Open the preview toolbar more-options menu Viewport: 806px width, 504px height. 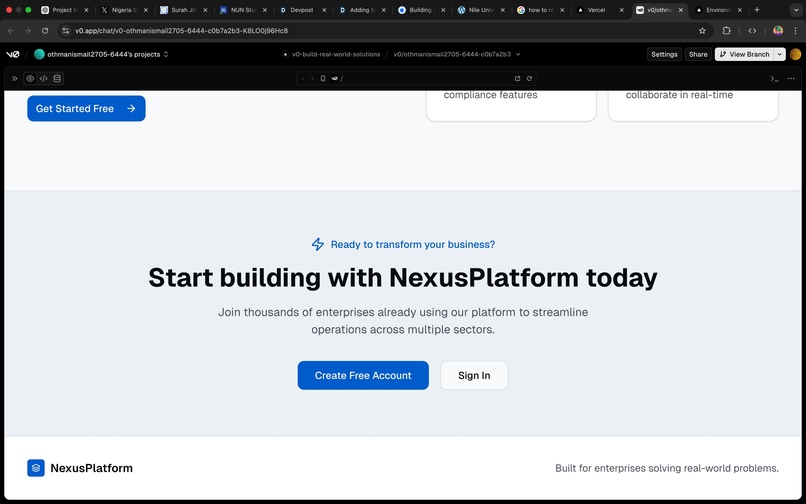791,79
